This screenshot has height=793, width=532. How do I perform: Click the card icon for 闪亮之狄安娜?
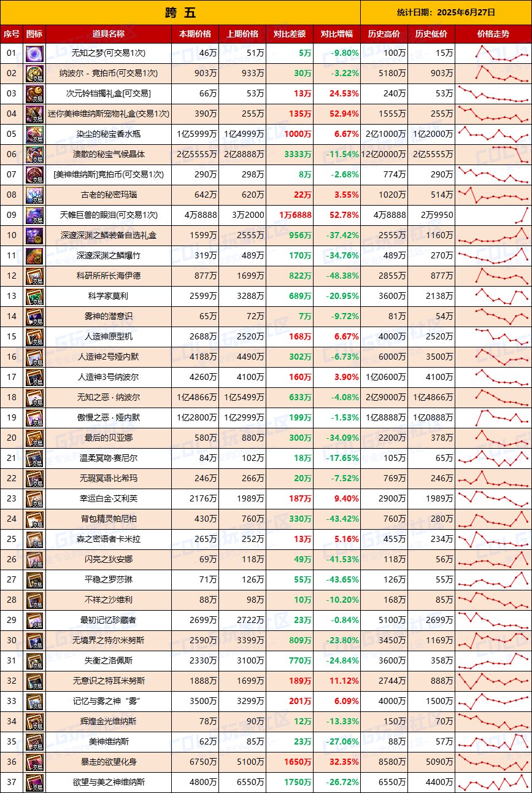pos(34,560)
